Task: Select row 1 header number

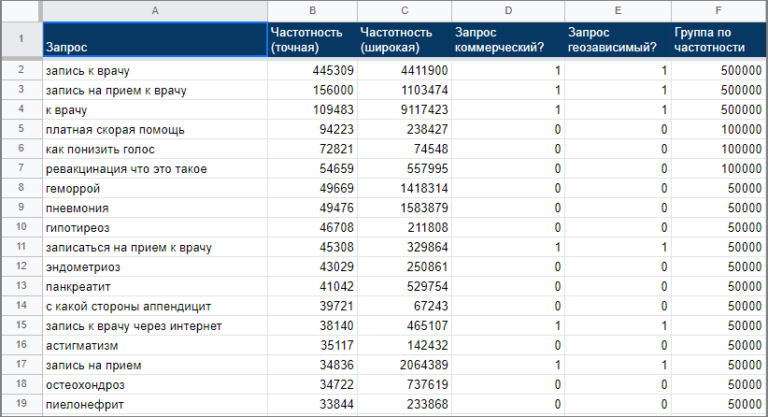Action: click(x=20, y=40)
